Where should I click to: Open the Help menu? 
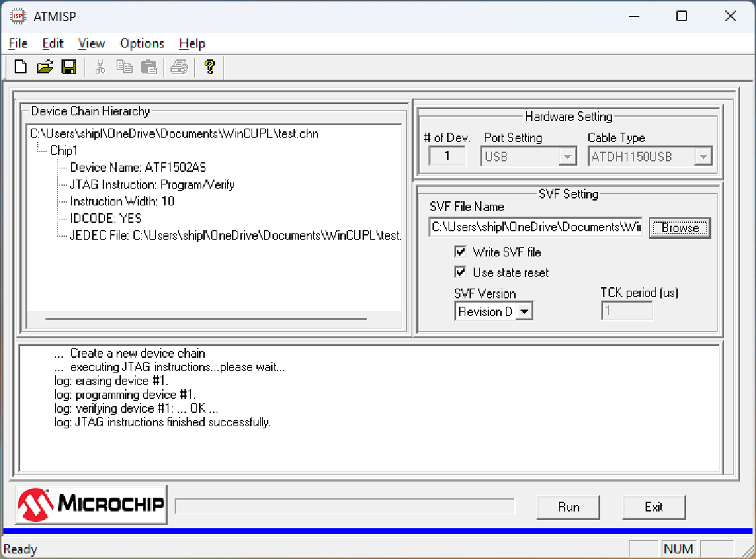[x=192, y=43]
